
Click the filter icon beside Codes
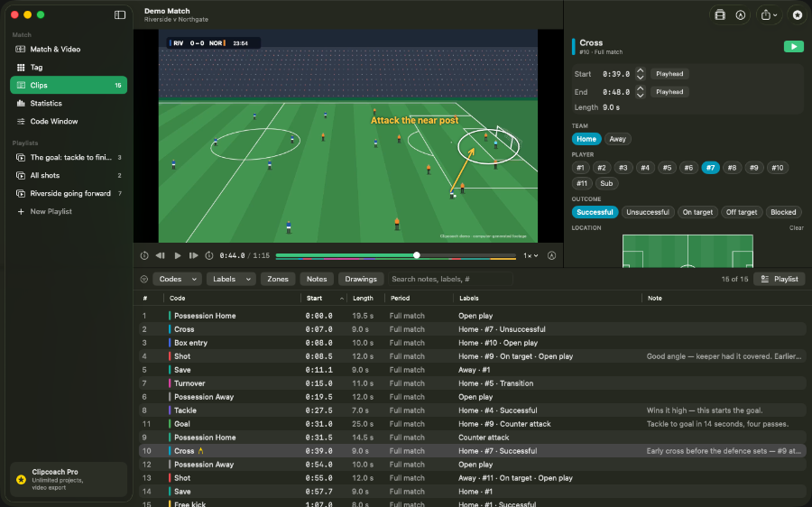[x=144, y=279]
